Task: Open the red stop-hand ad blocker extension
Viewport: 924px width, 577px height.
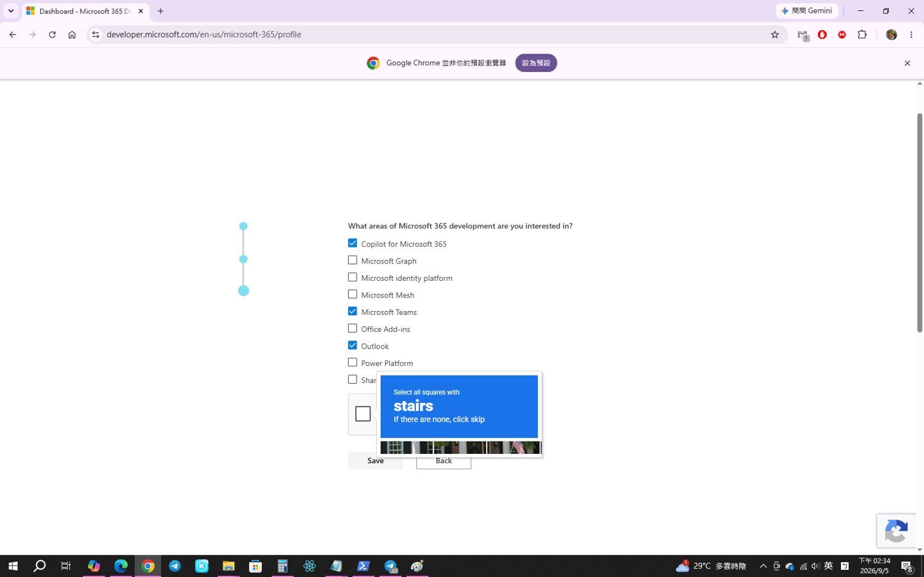Action: point(822,34)
